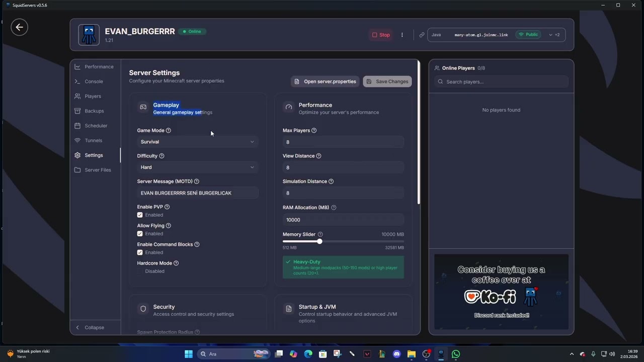Image resolution: width=644 pixels, height=362 pixels.
Task: Click the squid server avatar icon
Action: pos(89,35)
